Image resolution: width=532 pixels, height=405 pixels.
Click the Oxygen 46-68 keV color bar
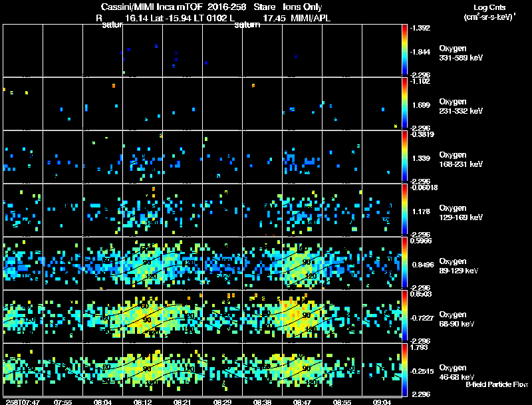[404, 370]
